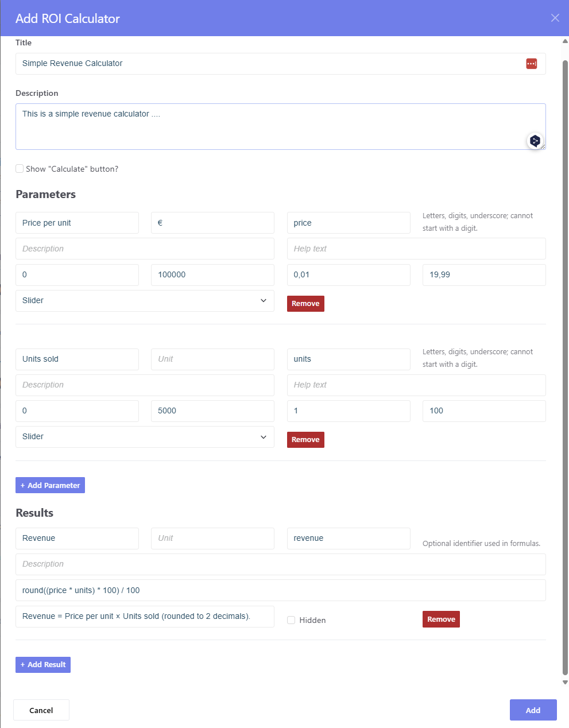Click the Add Parameter button
The width and height of the screenshot is (569, 728).
click(x=50, y=485)
